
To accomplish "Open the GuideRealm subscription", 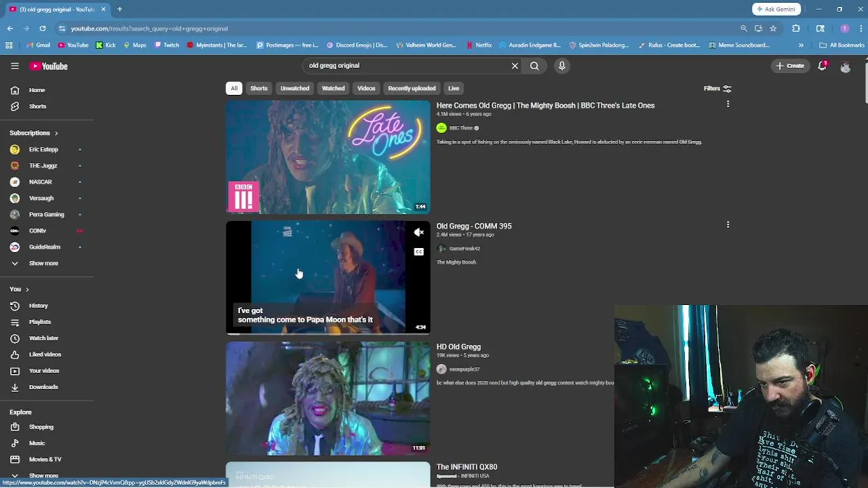I will (44, 247).
